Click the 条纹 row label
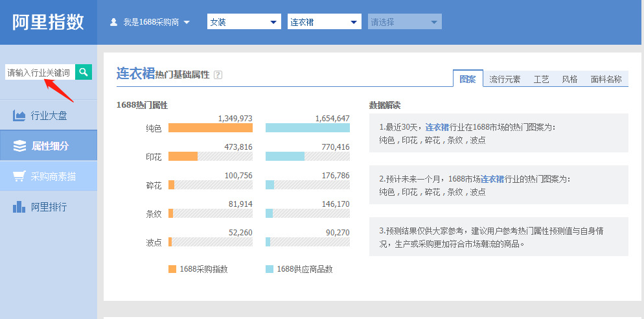The height and width of the screenshot is (319, 644). point(154,214)
